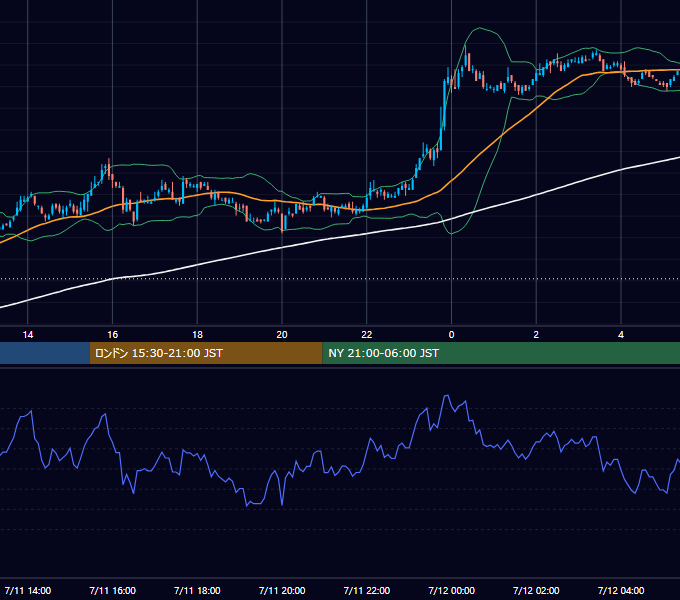
Task: Click the 7/11 22:00 date label
Action: (367, 590)
